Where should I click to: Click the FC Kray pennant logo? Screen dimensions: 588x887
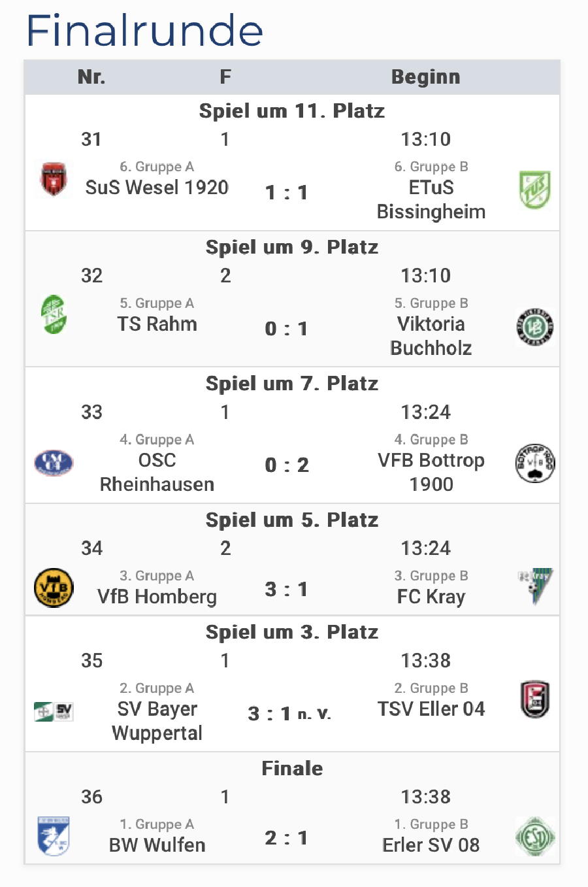coord(536,586)
